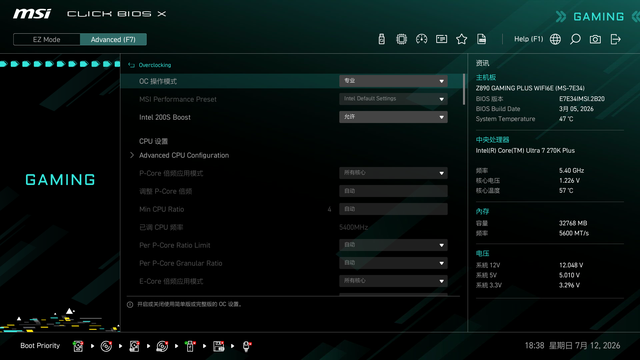The width and height of the screenshot is (640, 360).
Task: Select the floppy disk boot priority icon
Action: pos(218,346)
